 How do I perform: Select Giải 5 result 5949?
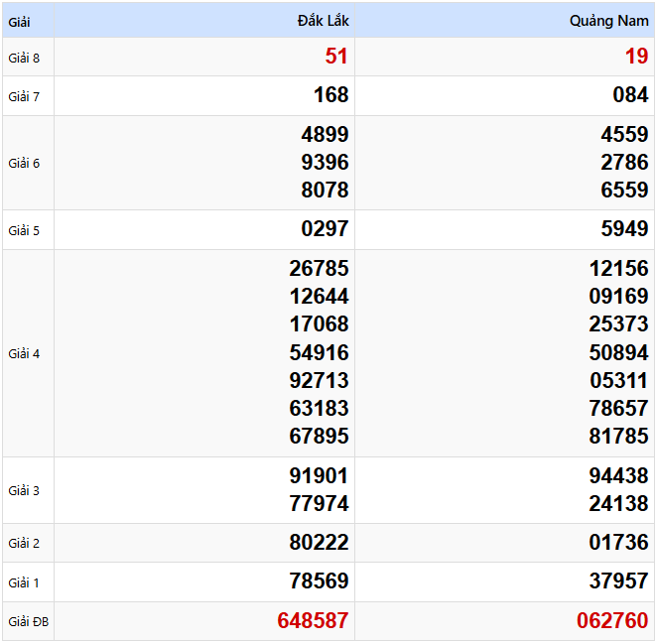[624, 229]
